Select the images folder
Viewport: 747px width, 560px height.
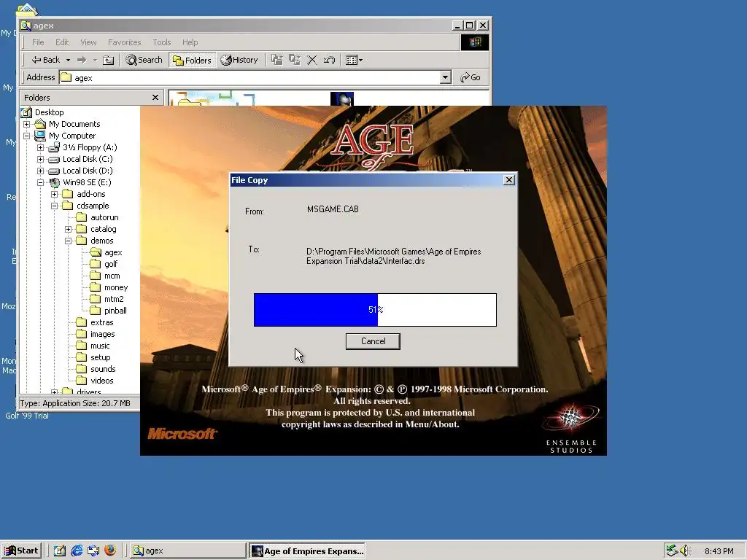(102, 334)
